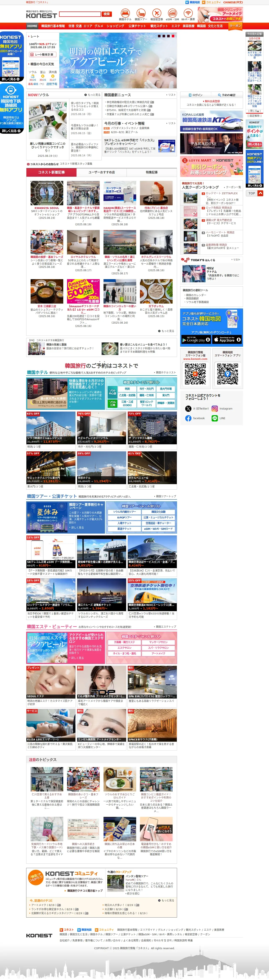Viewport: 269px width, 980px height.
Task: Click the TOP up-arrow icon
Action: [x=261, y=193]
